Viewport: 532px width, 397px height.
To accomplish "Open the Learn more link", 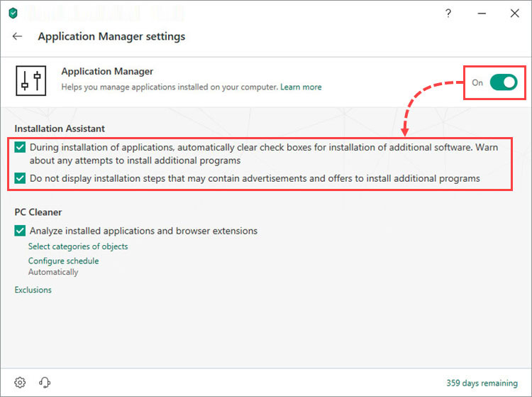I will [x=301, y=87].
